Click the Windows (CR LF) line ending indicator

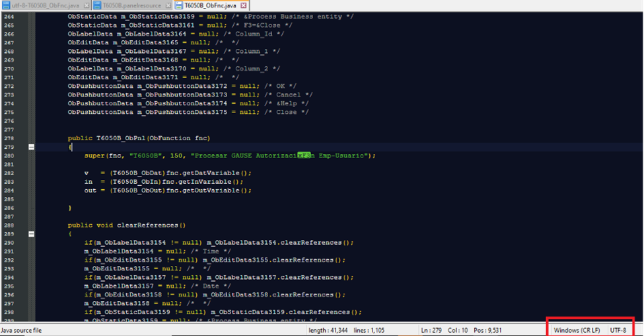tap(577, 330)
